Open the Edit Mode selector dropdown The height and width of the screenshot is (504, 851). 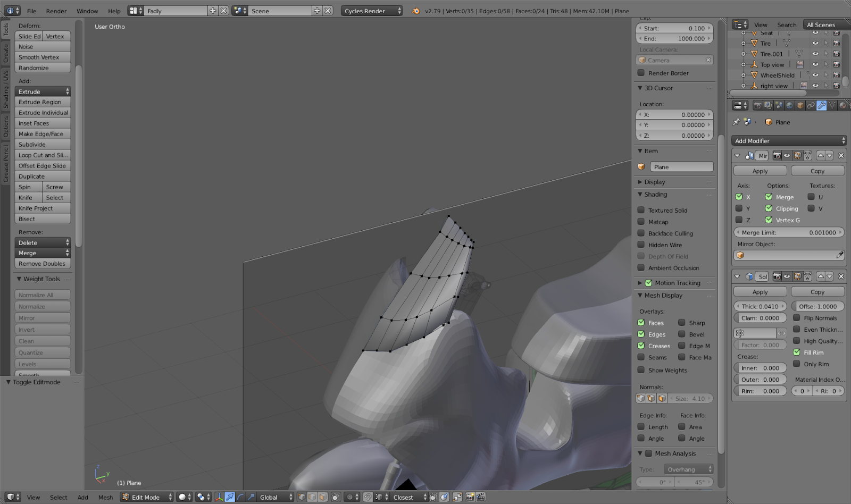click(x=147, y=497)
